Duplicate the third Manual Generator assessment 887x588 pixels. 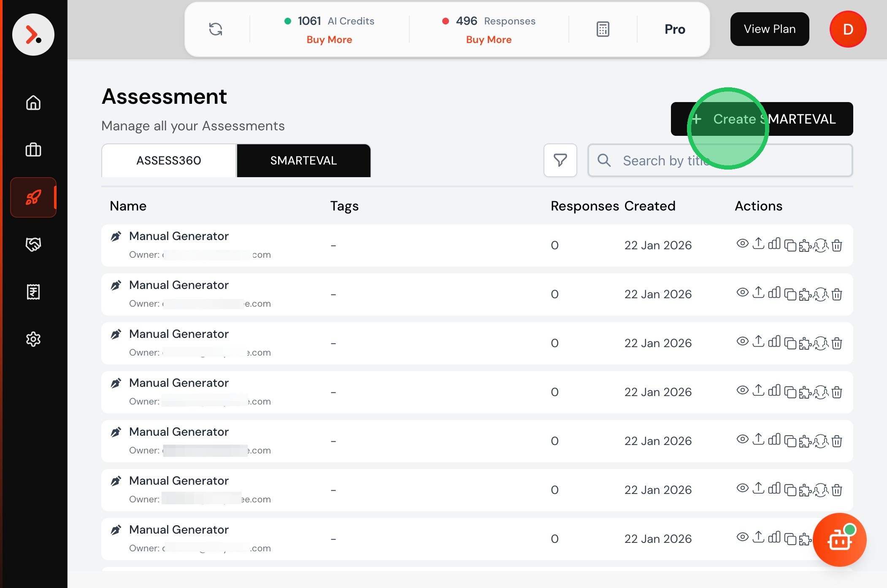790,343
